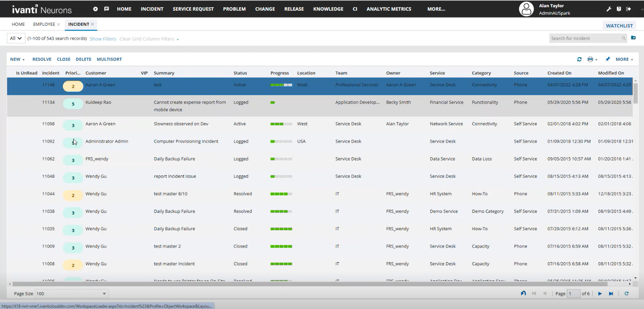This screenshot has height=309, width=644.
Task: Click progress bar of incident 11098
Action: (x=281, y=124)
